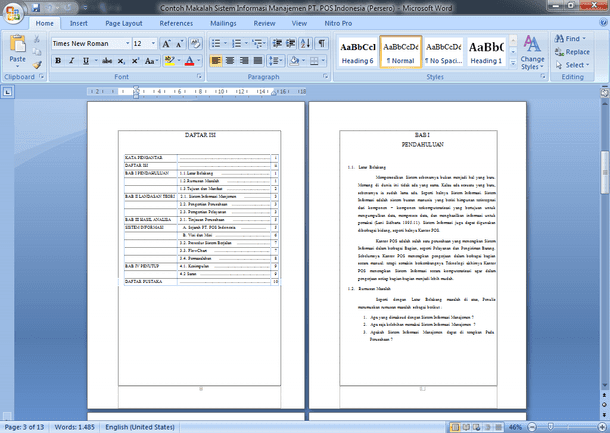The image size is (610, 433).
Task: Click Select in Editing group
Action: point(572,65)
